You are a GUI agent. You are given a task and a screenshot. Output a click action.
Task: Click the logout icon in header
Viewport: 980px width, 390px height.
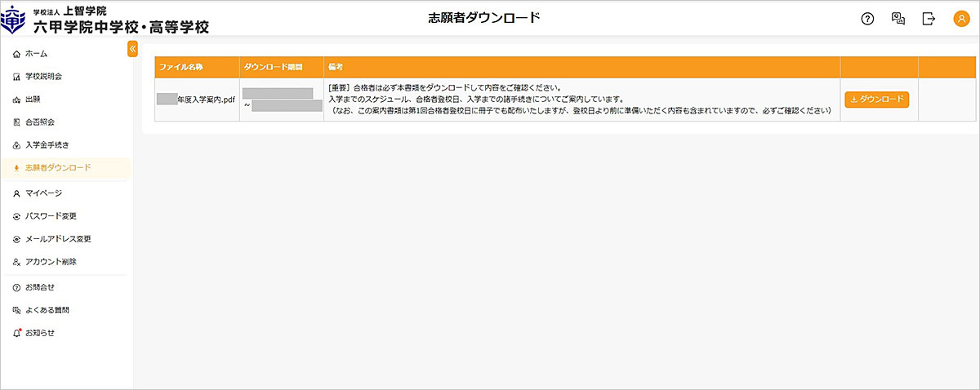929,19
